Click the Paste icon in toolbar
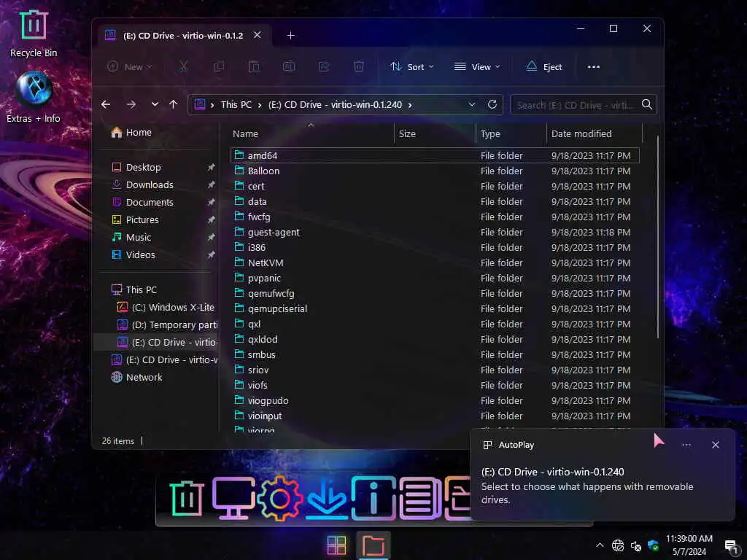Screen dimensions: 747x560 [254, 66]
